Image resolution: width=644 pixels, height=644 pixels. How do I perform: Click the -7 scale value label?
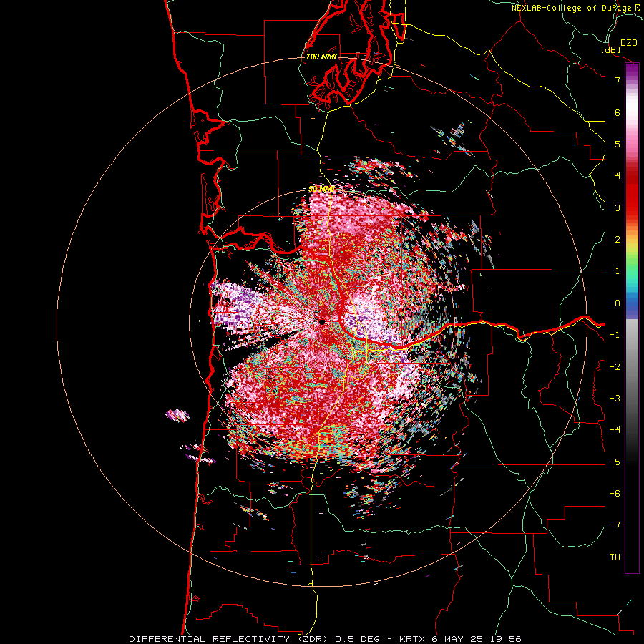615,525
